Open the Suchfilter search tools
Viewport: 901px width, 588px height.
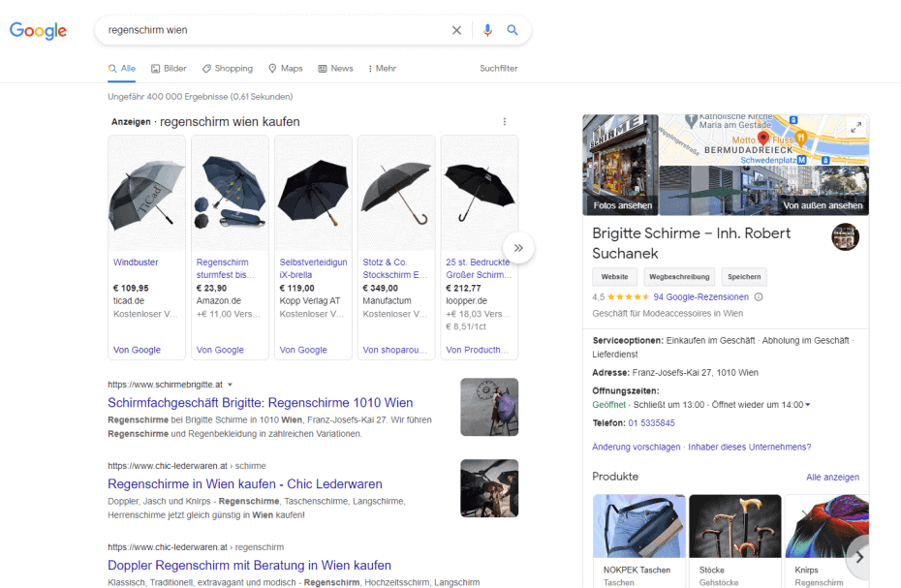point(499,69)
